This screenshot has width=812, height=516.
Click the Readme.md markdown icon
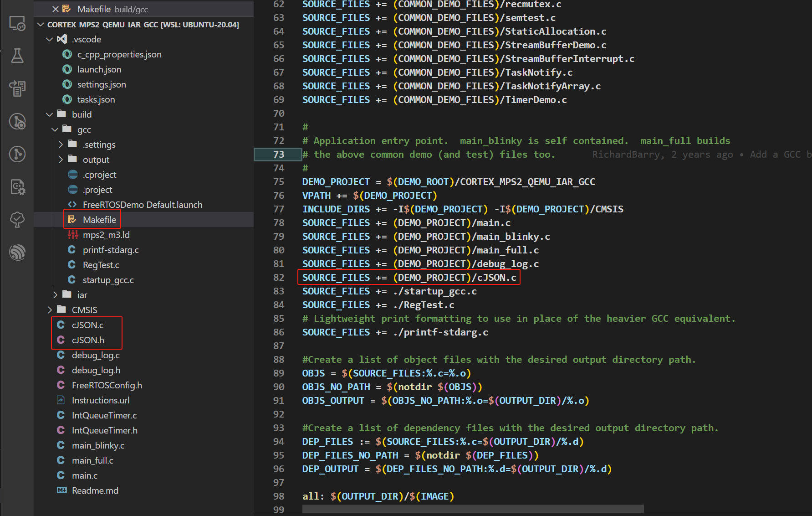(x=61, y=490)
